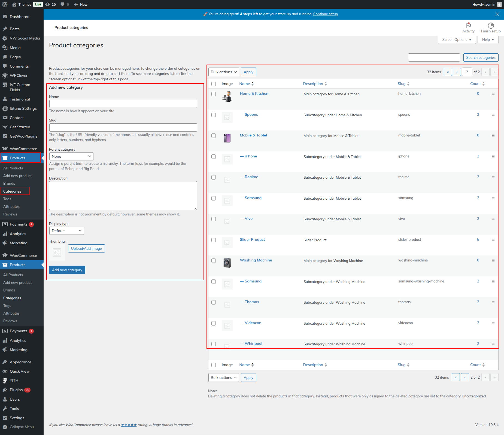Click the Finish setup circle icon
504x435 pixels.
491,25
